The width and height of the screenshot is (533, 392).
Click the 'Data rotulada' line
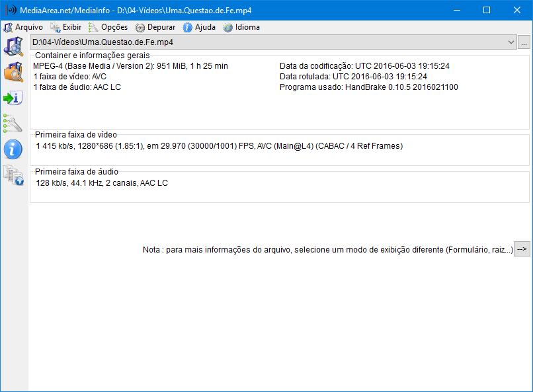(x=353, y=77)
